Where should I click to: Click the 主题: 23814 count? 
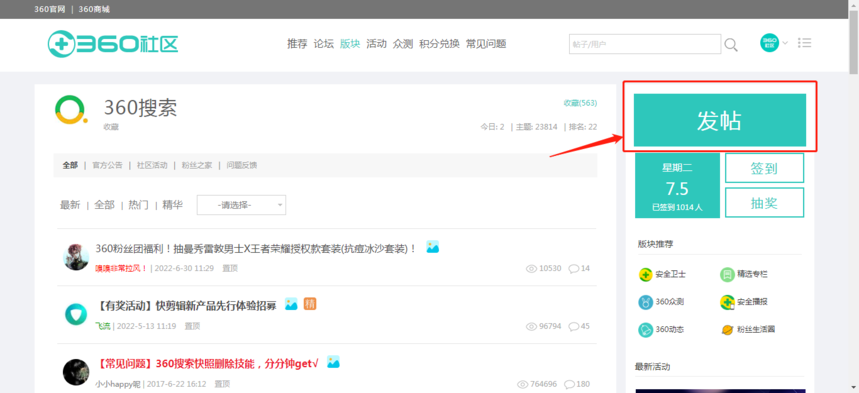point(536,127)
